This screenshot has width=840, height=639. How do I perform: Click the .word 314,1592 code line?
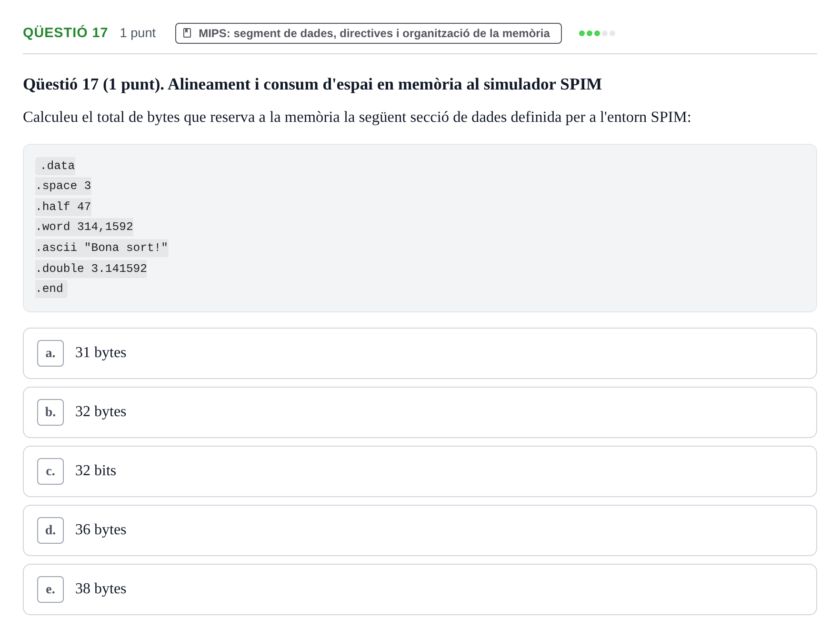[84, 227]
